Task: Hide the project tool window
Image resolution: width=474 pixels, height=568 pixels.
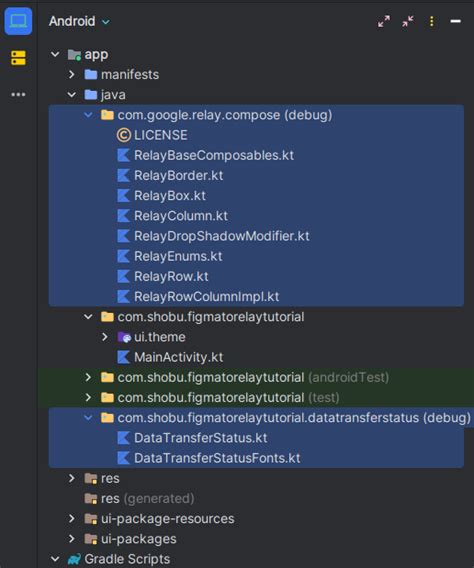Action: 456,21
